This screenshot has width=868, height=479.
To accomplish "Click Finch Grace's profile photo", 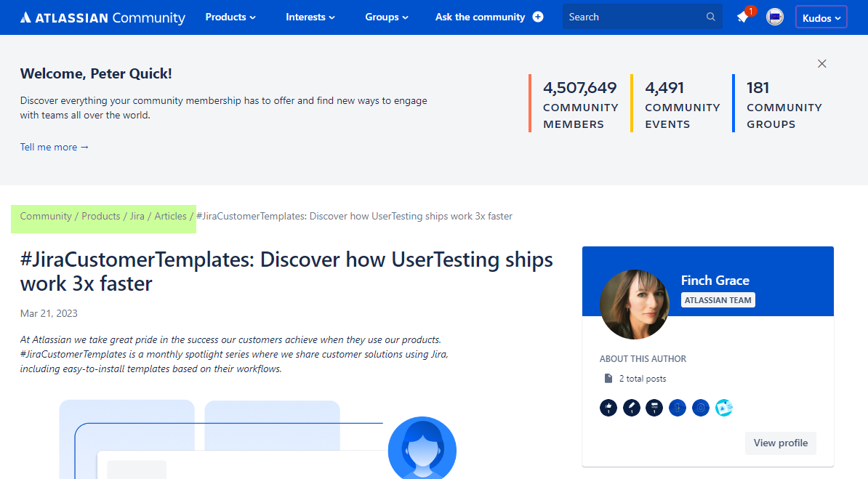I will click(635, 305).
